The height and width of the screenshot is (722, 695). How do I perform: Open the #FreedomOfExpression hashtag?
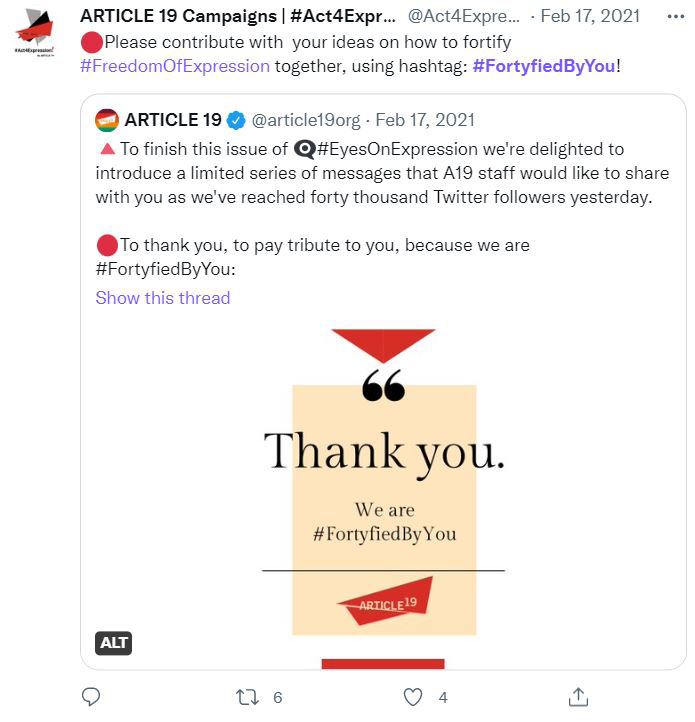[x=175, y=66]
